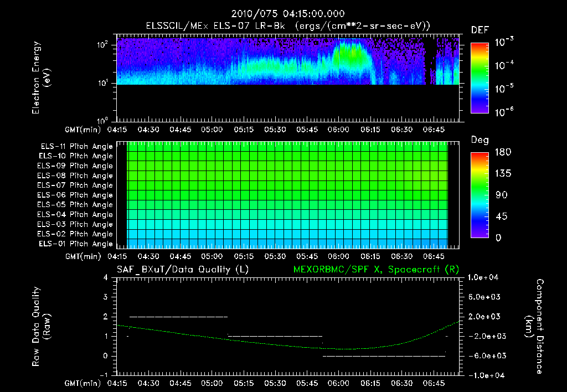Image resolution: width=567 pixels, height=392 pixels.
Task: Select the 'ELS-04 Pitch Angle' row label
Action: coord(75,215)
